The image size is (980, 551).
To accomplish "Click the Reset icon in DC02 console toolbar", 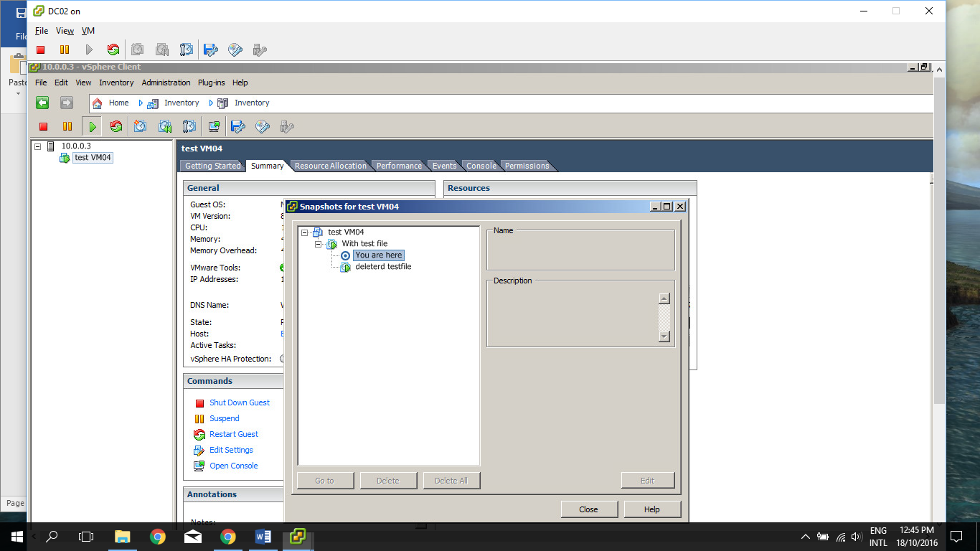I will point(113,50).
